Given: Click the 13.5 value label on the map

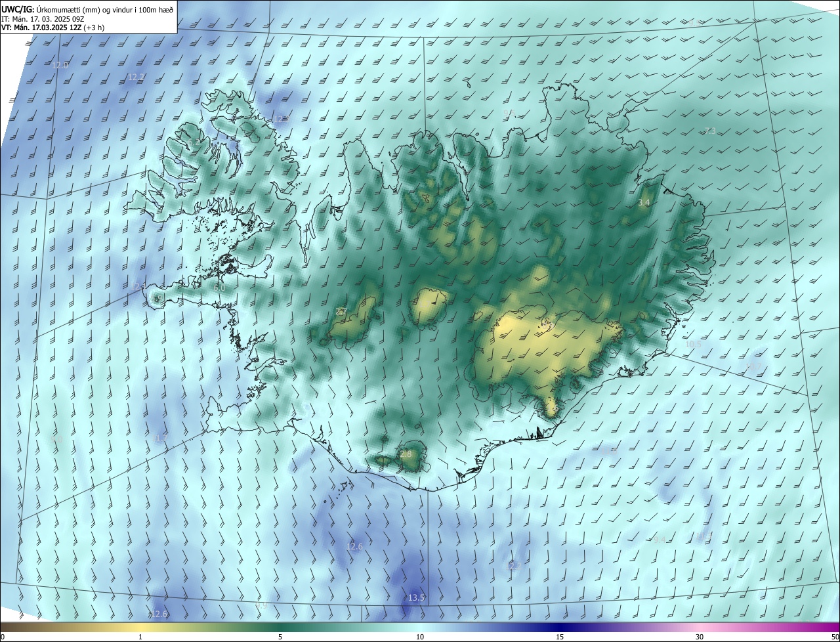Looking at the screenshot, I should click(x=417, y=597).
